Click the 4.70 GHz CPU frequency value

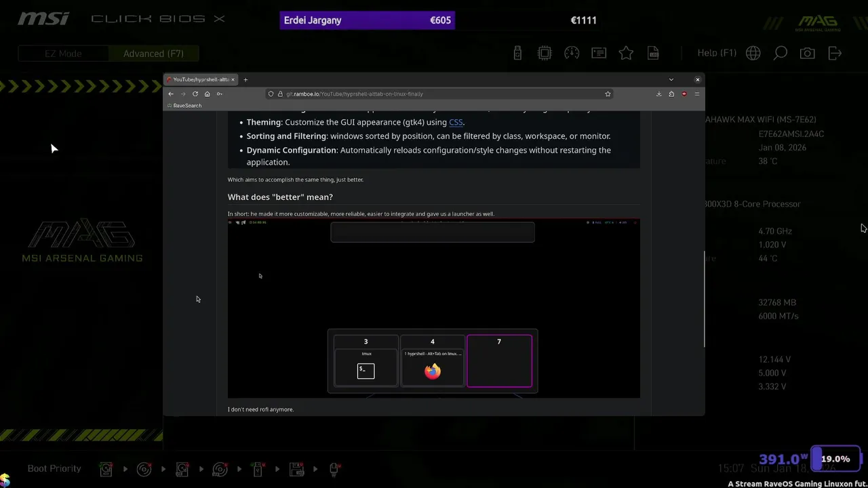775,231
